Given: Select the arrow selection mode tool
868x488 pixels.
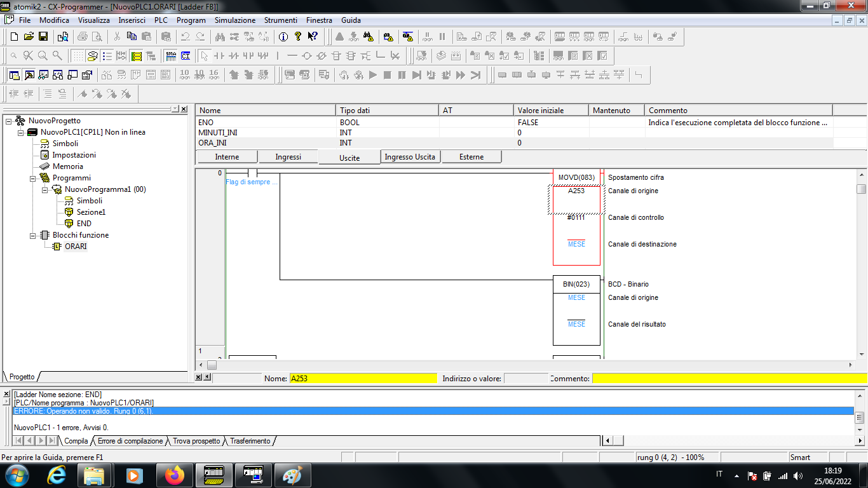Looking at the screenshot, I should tap(203, 56).
